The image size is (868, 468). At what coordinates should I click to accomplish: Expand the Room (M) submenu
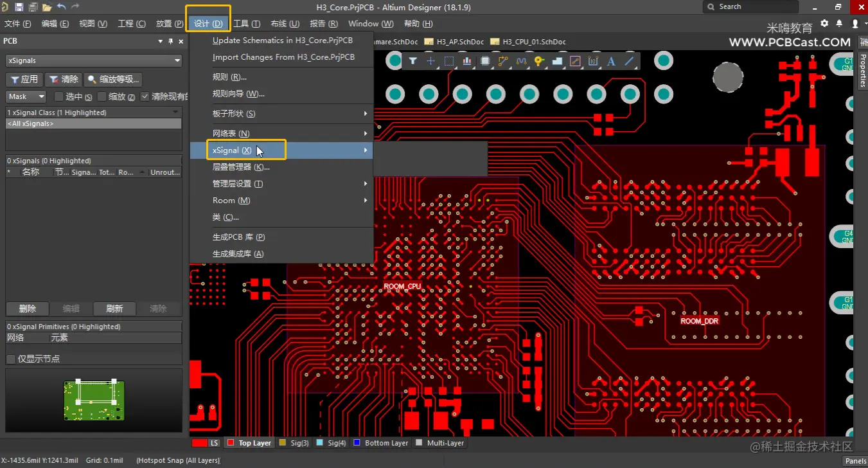[x=281, y=201]
